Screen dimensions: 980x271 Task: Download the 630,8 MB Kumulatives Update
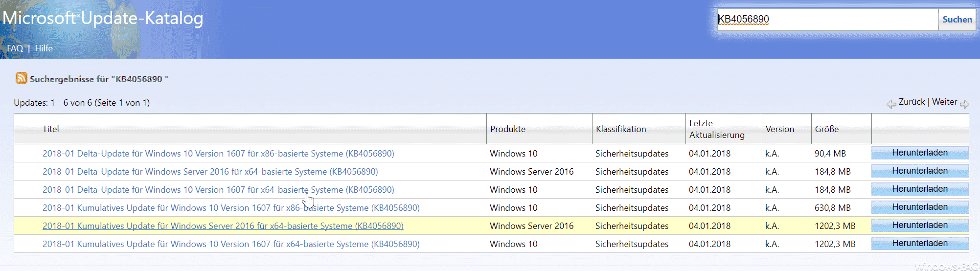[920, 207]
